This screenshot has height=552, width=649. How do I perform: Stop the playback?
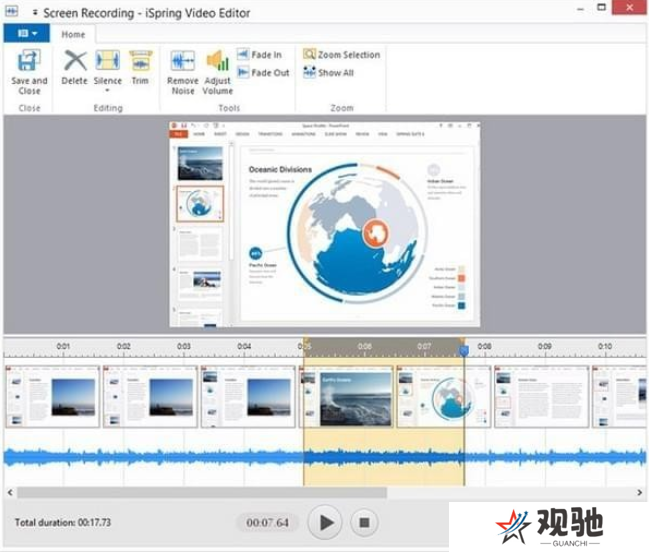click(x=364, y=523)
